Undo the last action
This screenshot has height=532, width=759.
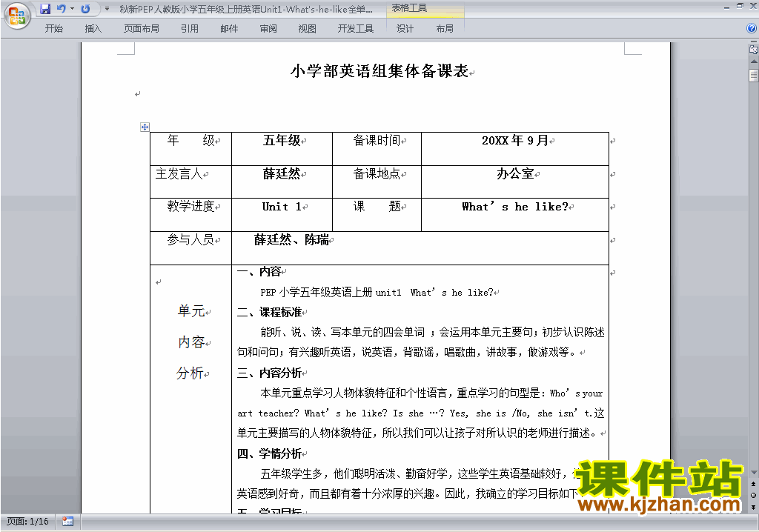tap(61, 9)
